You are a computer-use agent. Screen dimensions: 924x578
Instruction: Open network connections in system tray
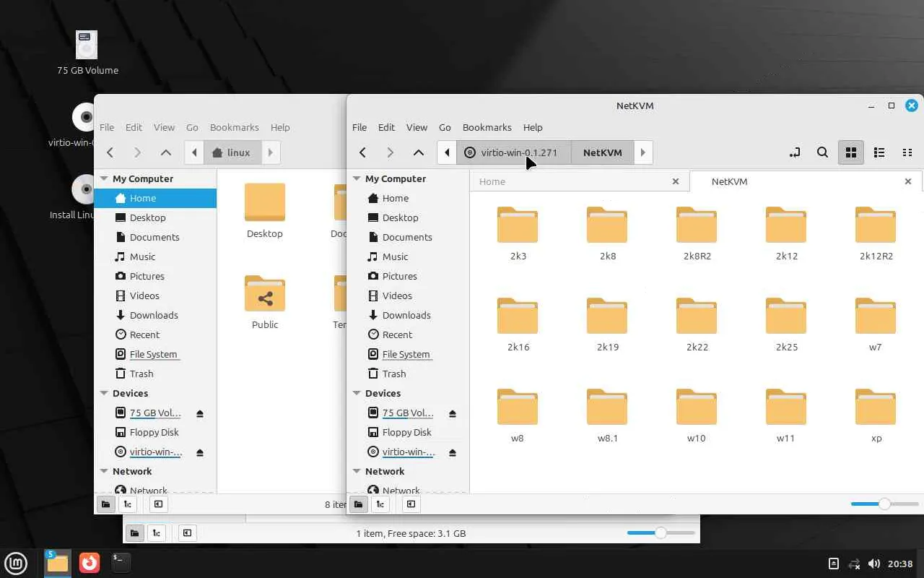tap(854, 564)
